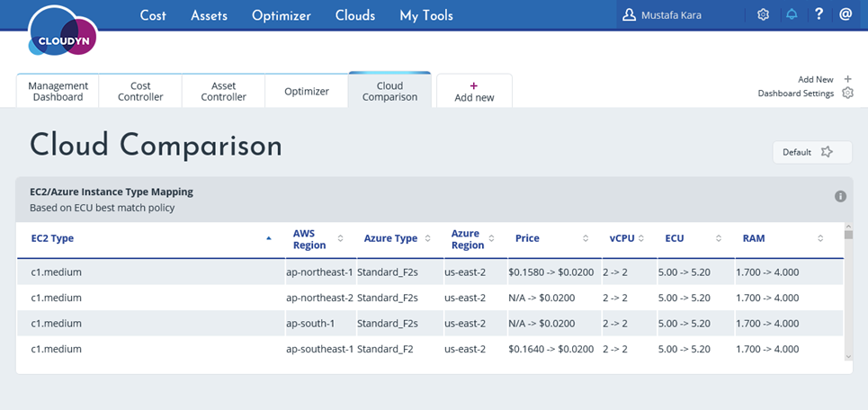Click the table scrollbar thumb
The image size is (868, 410).
848,236
